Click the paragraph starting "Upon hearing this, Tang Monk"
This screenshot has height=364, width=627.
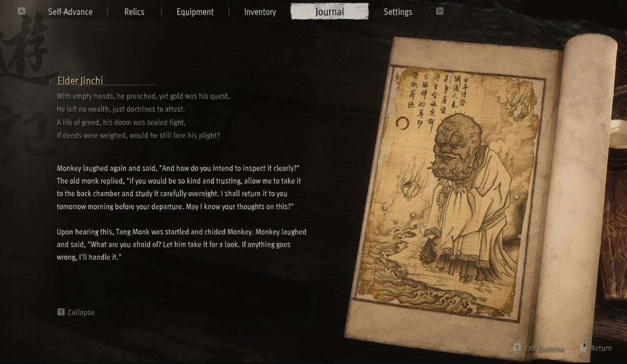[x=181, y=244]
